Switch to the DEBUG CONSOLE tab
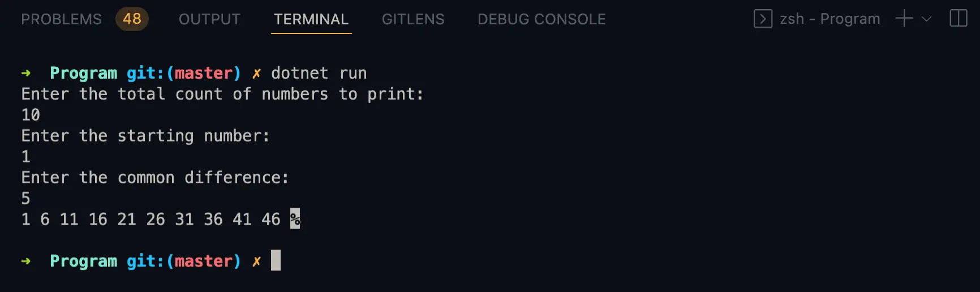This screenshot has width=980, height=292. [541, 19]
